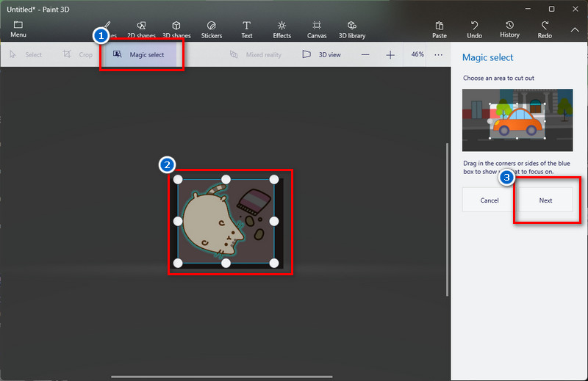Click the Paste icon
588x381 pixels.
439,30
